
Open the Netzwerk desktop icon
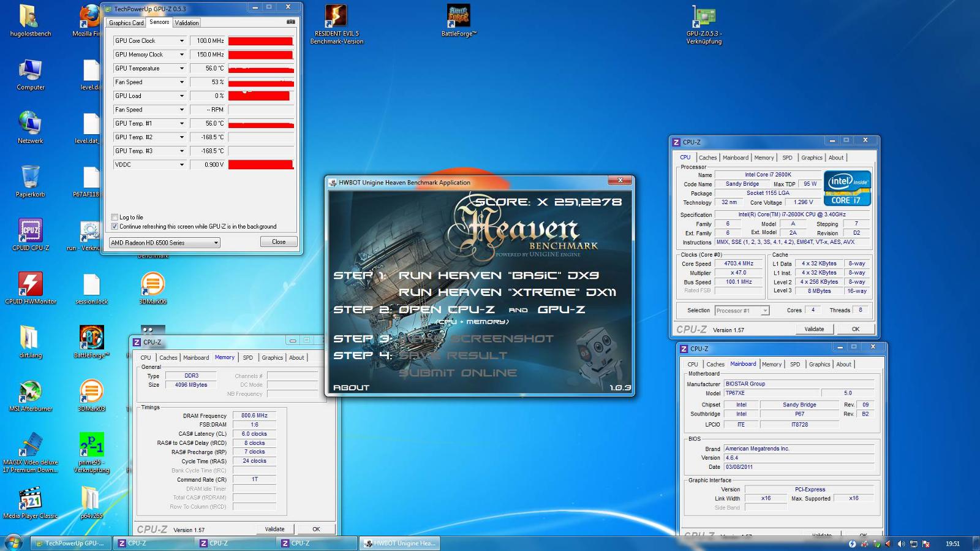pos(30,128)
